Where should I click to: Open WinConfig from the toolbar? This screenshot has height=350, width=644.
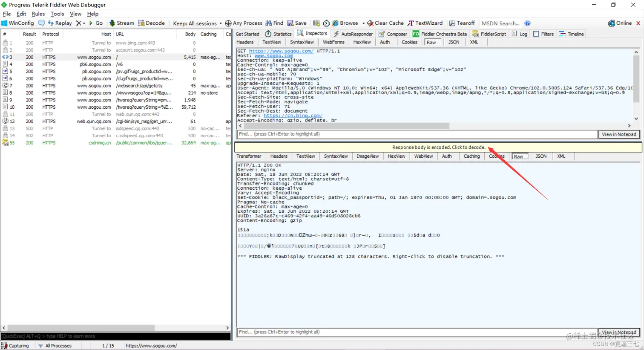coord(17,23)
